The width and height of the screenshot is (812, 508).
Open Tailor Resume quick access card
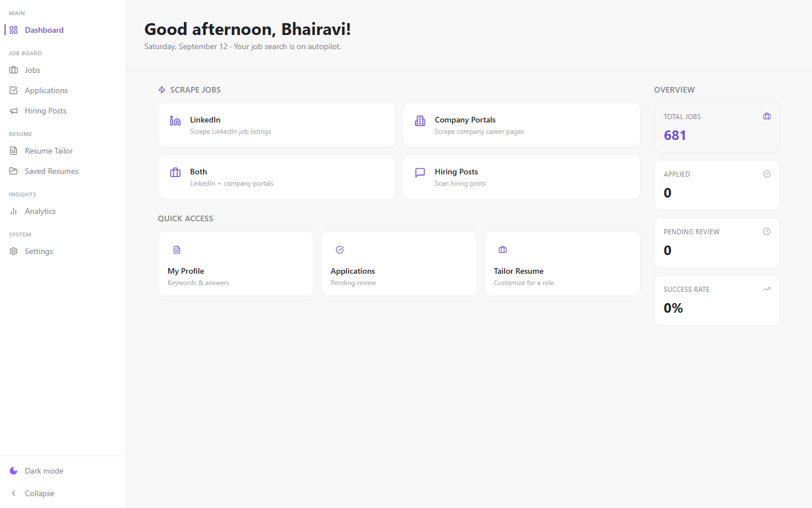click(562, 264)
